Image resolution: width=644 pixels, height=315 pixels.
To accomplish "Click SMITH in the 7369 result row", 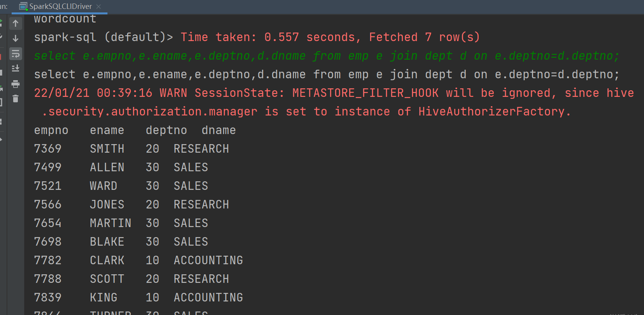I will (107, 149).
